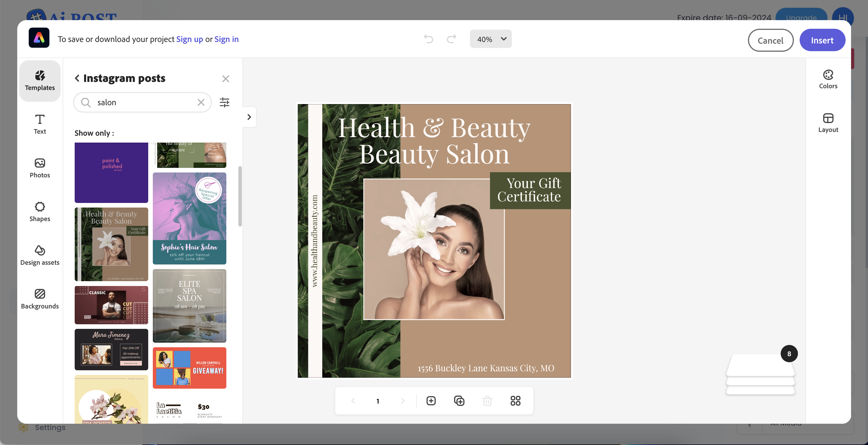Select the Templates tab
Screen dimensions: 868x445
[x=40, y=81]
